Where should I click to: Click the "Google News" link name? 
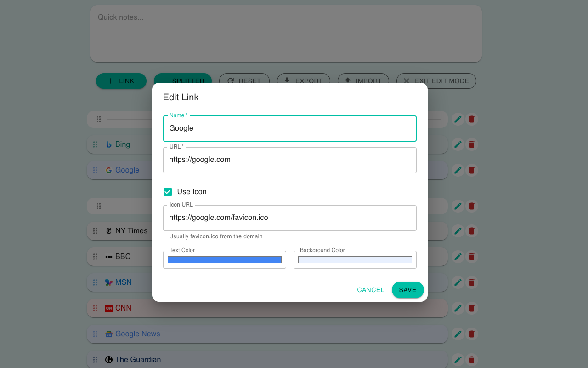pyautogui.click(x=138, y=334)
